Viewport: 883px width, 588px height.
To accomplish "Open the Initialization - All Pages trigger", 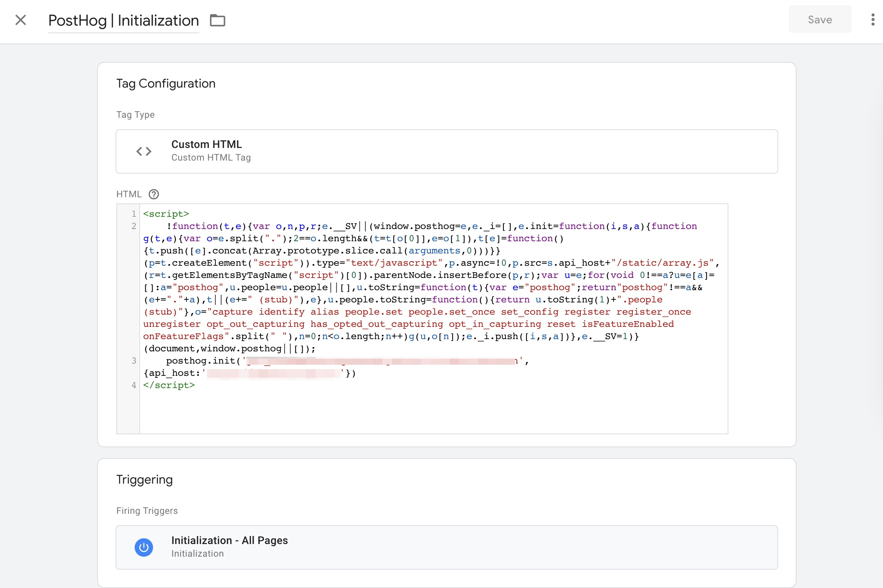I will (x=446, y=547).
